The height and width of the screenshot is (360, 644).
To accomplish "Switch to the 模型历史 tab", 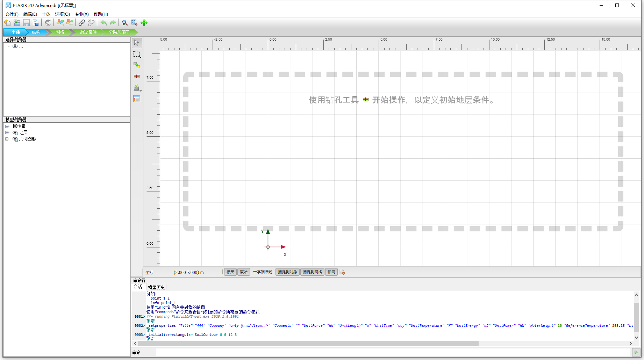I will (x=156, y=287).
